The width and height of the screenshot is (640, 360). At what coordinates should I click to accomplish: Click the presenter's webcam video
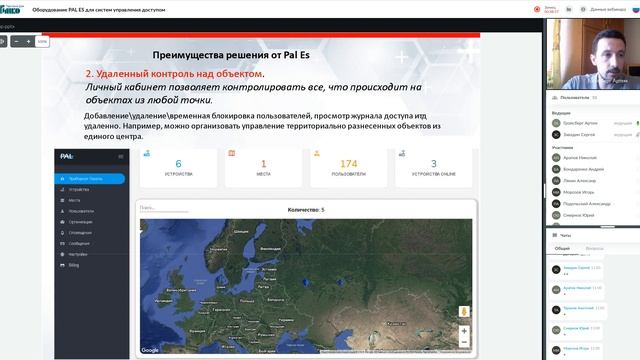593,54
